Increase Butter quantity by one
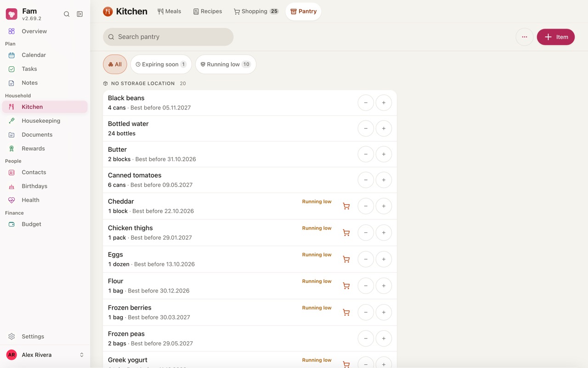Viewport: 588px width, 368px height. 384,154
